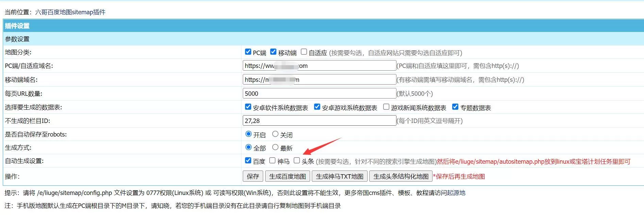644x215 pixels.
Task: Click the (默认5000个) hint text
Action: point(415,94)
